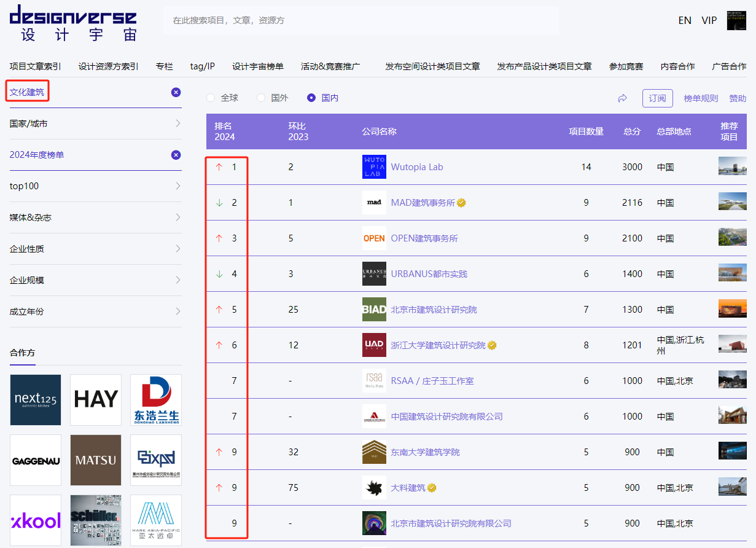Open the GAGGENAU partner logo

pyautogui.click(x=36, y=460)
